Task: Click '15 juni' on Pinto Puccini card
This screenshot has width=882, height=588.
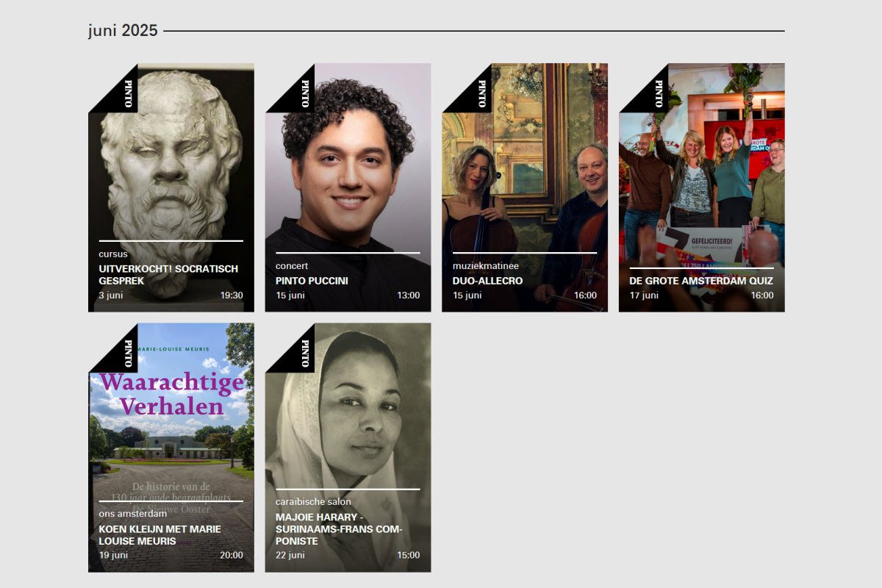Action: 290,295
